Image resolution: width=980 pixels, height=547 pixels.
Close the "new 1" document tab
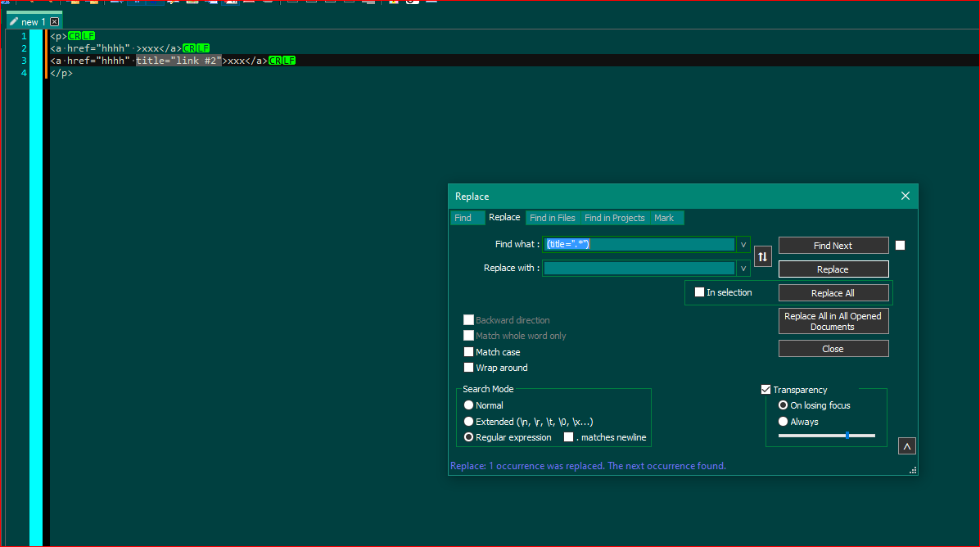[x=54, y=22]
